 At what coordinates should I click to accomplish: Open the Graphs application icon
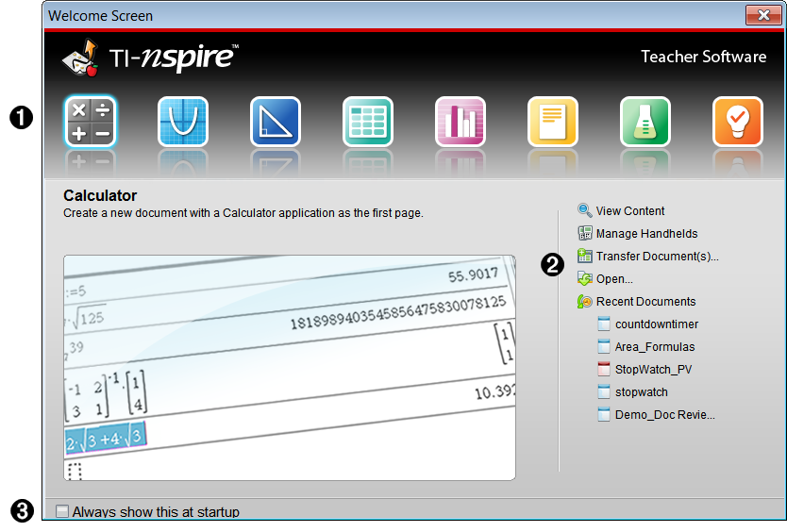pos(182,122)
